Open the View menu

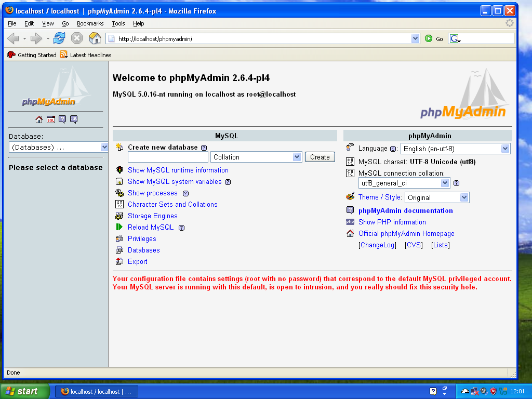tap(48, 23)
